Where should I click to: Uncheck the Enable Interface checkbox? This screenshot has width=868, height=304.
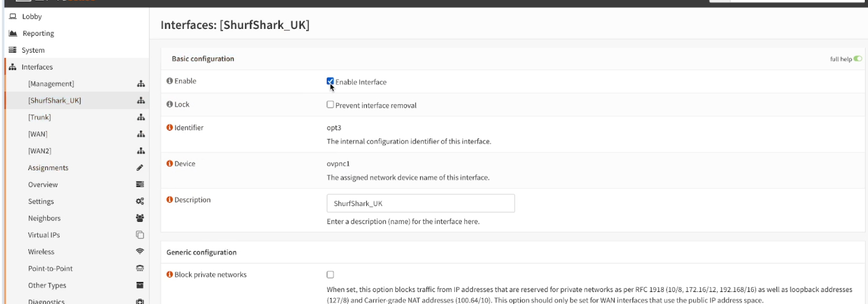tap(330, 82)
